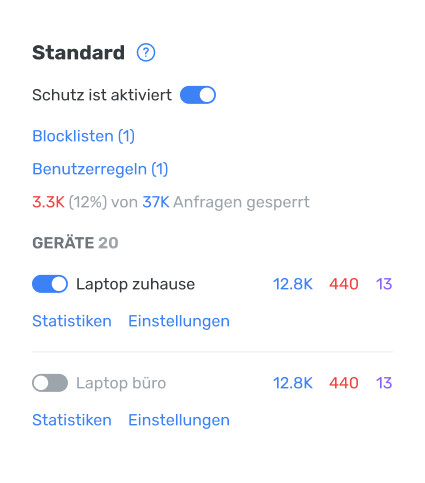Click the purple 13 value for Laptop büro
The width and height of the screenshot is (425, 483).
click(x=384, y=383)
